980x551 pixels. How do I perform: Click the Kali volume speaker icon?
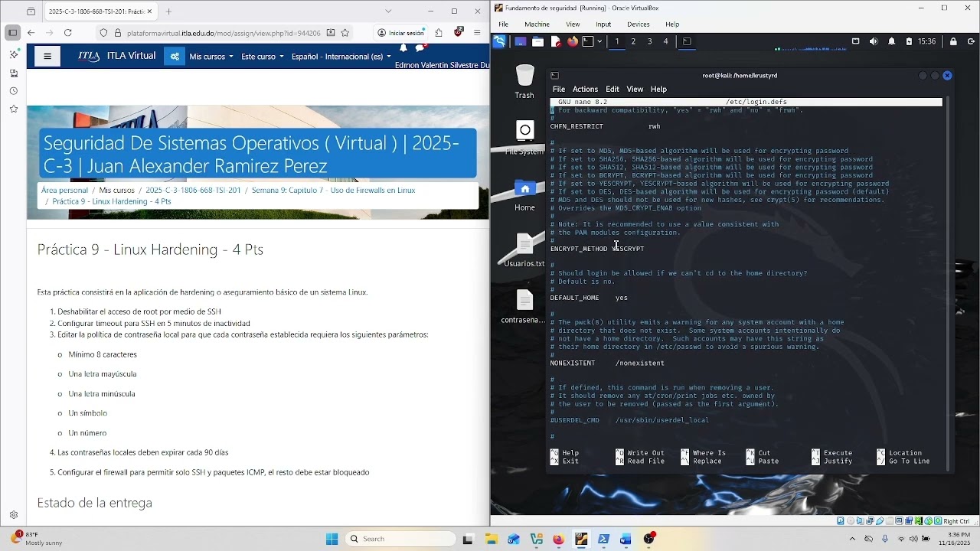click(874, 41)
